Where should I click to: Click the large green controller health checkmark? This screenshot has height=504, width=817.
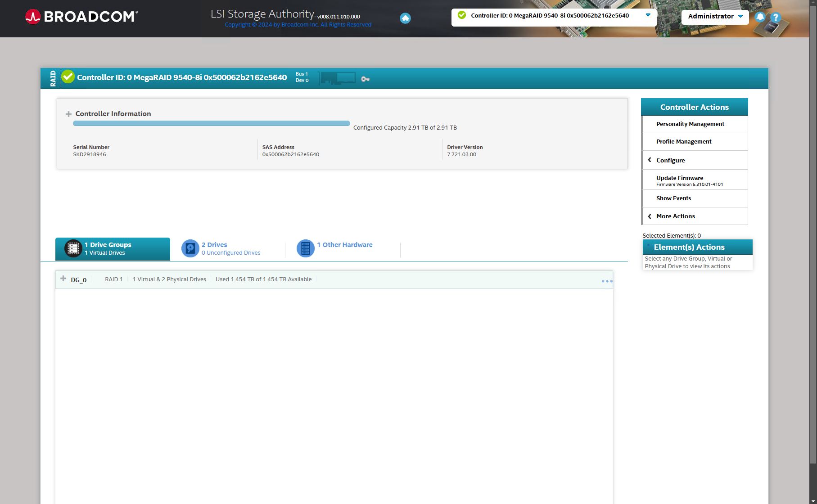tap(68, 77)
